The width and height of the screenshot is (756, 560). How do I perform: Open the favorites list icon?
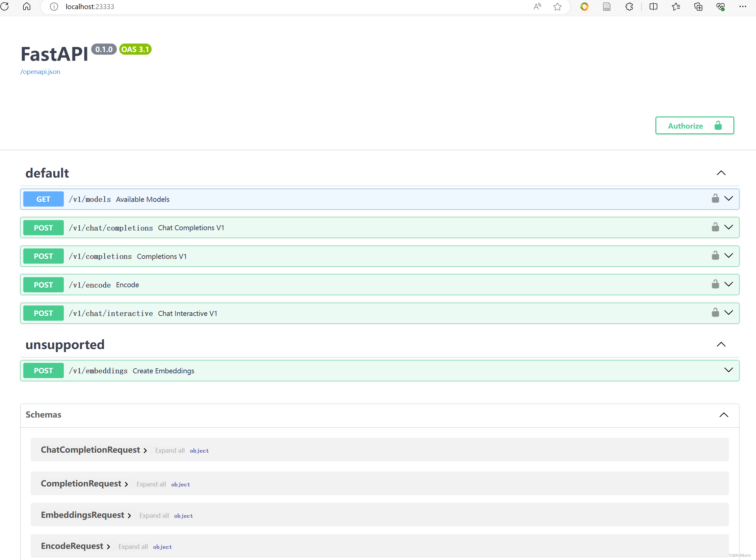(x=676, y=6)
